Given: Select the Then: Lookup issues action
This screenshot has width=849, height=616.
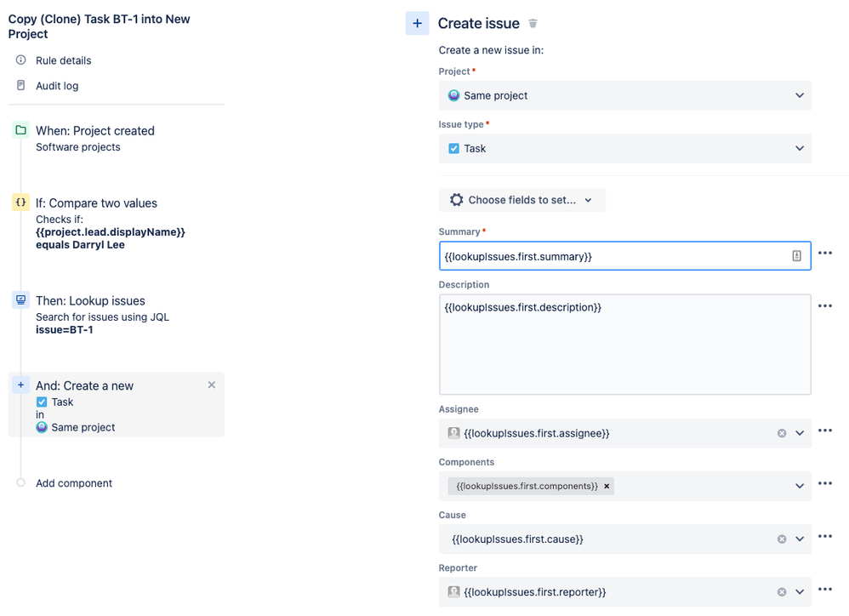Looking at the screenshot, I should coord(90,301).
